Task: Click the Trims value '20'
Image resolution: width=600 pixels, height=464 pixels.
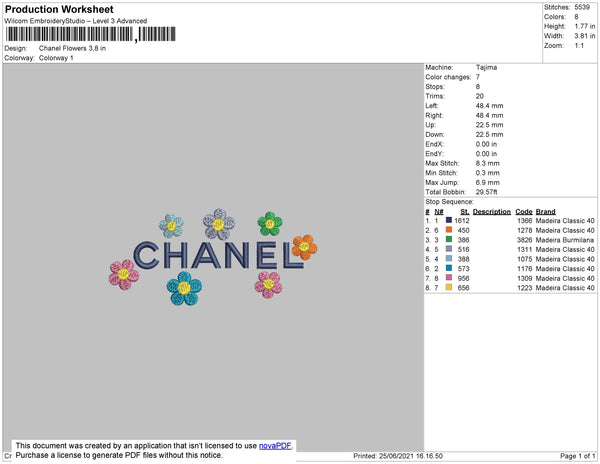Action: click(x=479, y=96)
